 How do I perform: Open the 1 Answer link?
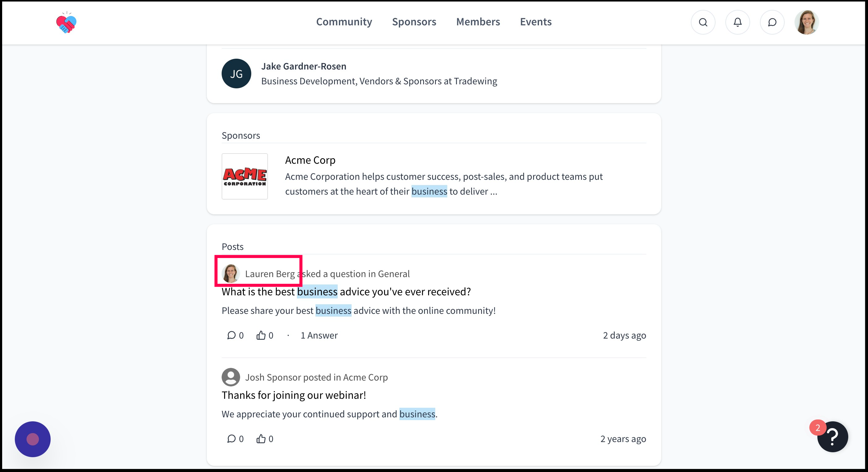coord(319,335)
